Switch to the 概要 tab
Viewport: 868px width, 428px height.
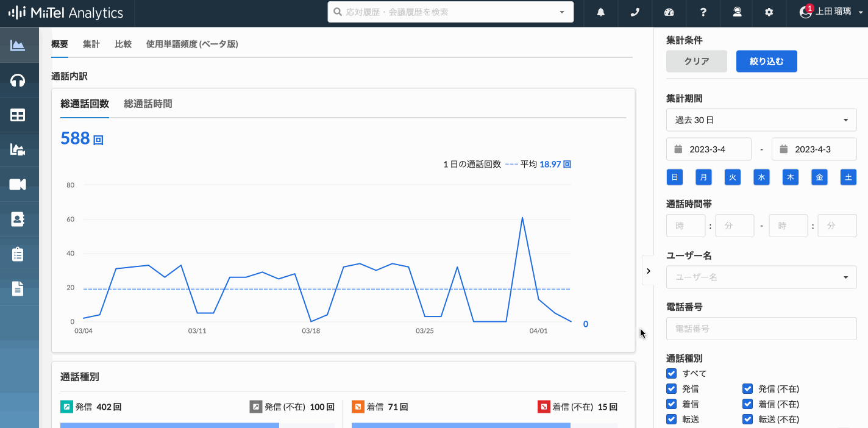(x=60, y=45)
